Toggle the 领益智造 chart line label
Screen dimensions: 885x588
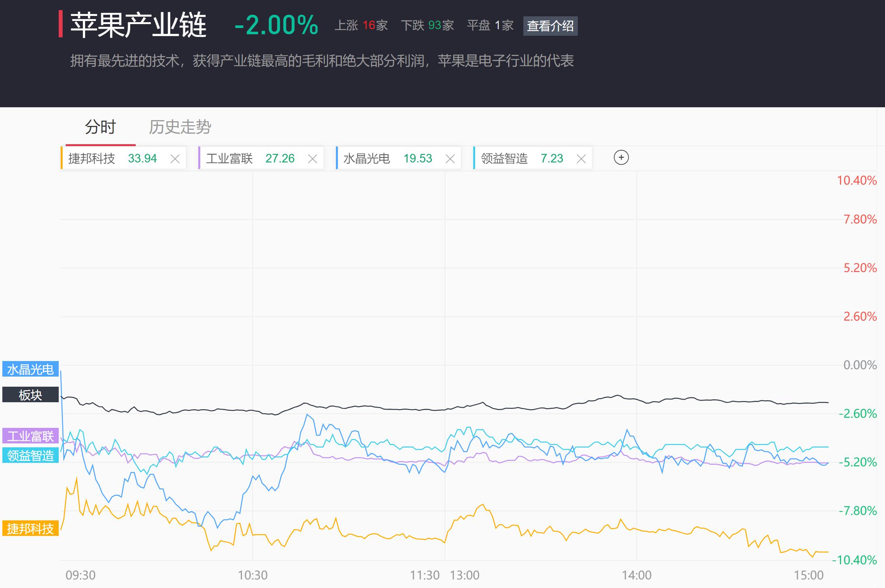click(30, 455)
